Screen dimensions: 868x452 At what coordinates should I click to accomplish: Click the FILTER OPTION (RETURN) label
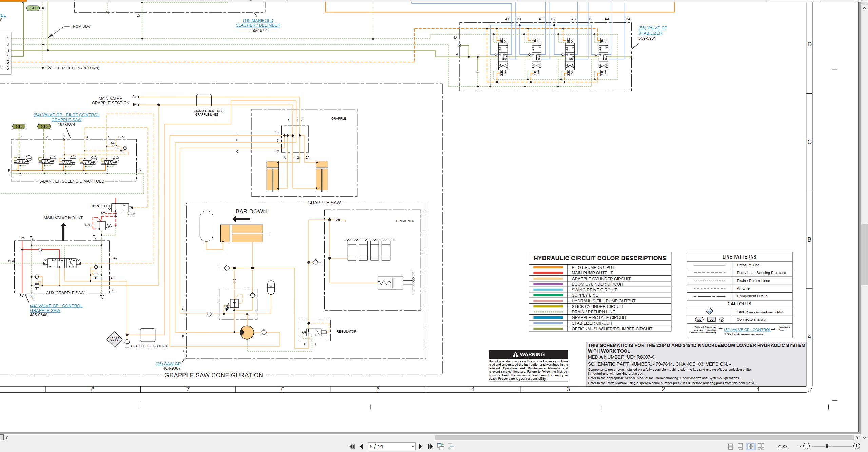(76, 68)
